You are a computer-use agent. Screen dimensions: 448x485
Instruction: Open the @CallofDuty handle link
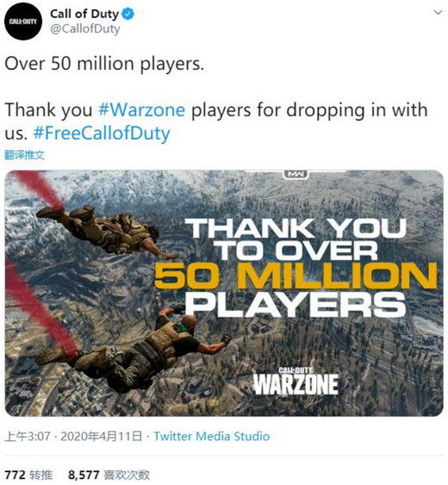(x=85, y=28)
